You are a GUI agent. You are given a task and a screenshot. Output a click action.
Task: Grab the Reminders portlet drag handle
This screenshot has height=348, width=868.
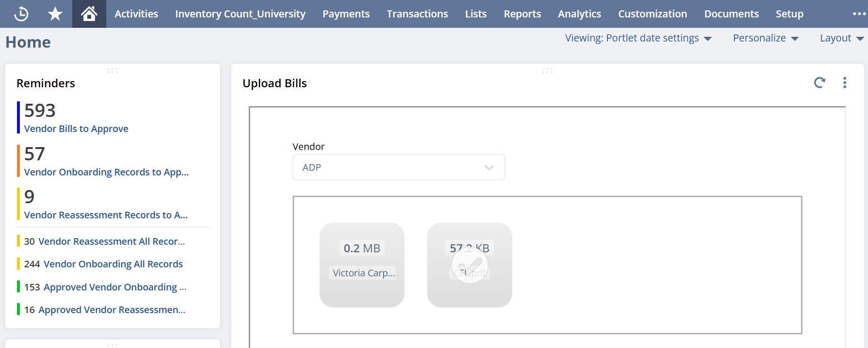[x=112, y=70]
